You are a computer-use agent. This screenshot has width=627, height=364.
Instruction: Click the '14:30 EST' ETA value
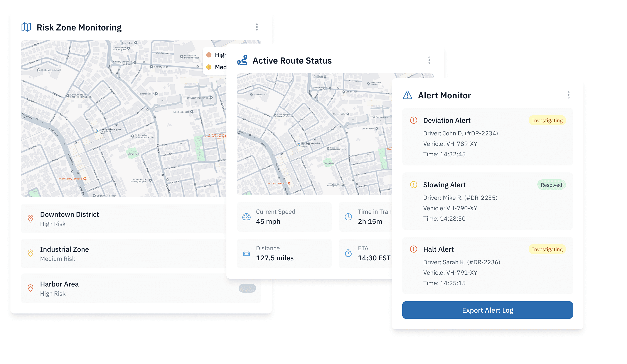pyautogui.click(x=374, y=258)
